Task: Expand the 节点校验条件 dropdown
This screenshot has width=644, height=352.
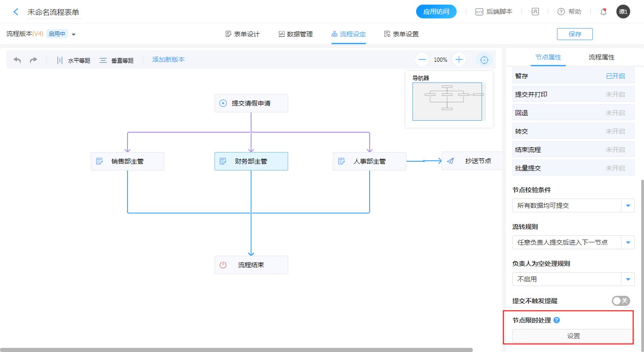Action: tap(628, 205)
